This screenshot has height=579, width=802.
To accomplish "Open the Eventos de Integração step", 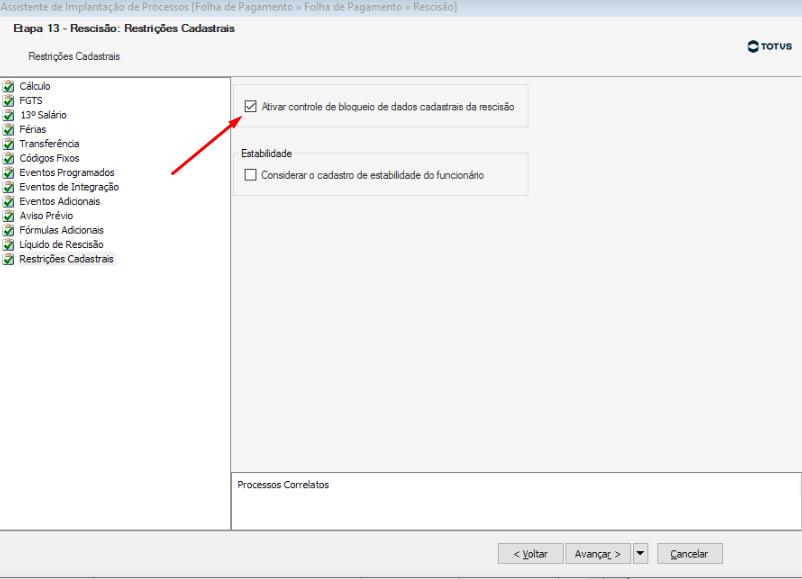I will [x=69, y=187].
